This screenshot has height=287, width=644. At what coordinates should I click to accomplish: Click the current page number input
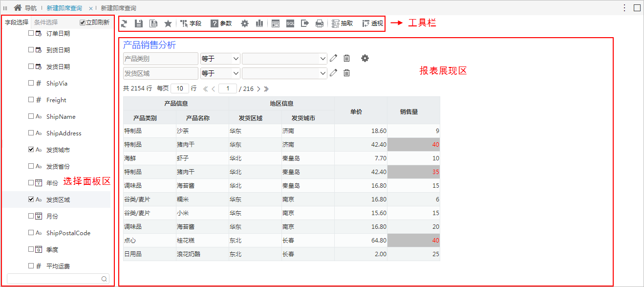(x=228, y=88)
